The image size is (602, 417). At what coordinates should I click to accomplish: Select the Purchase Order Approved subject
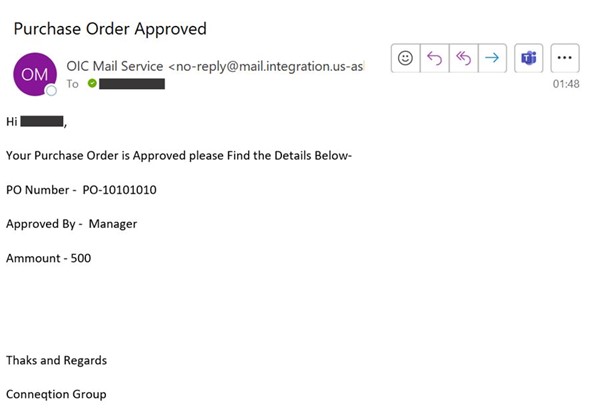pyautogui.click(x=110, y=29)
